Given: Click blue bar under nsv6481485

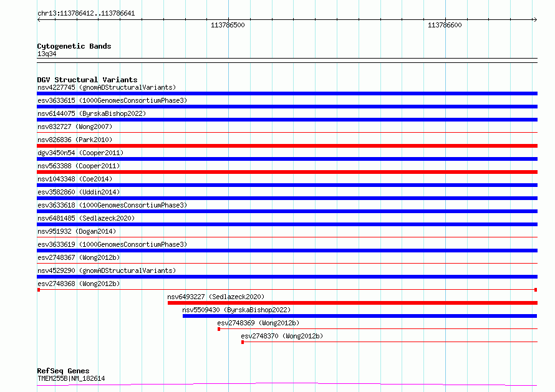Looking at the screenshot, I should pyautogui.click(x=287, y=224).
